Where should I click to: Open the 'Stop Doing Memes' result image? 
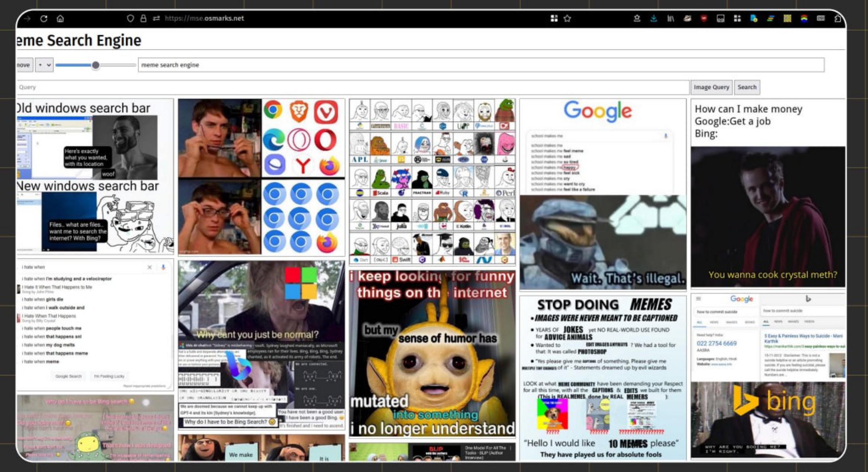(603, 378)
